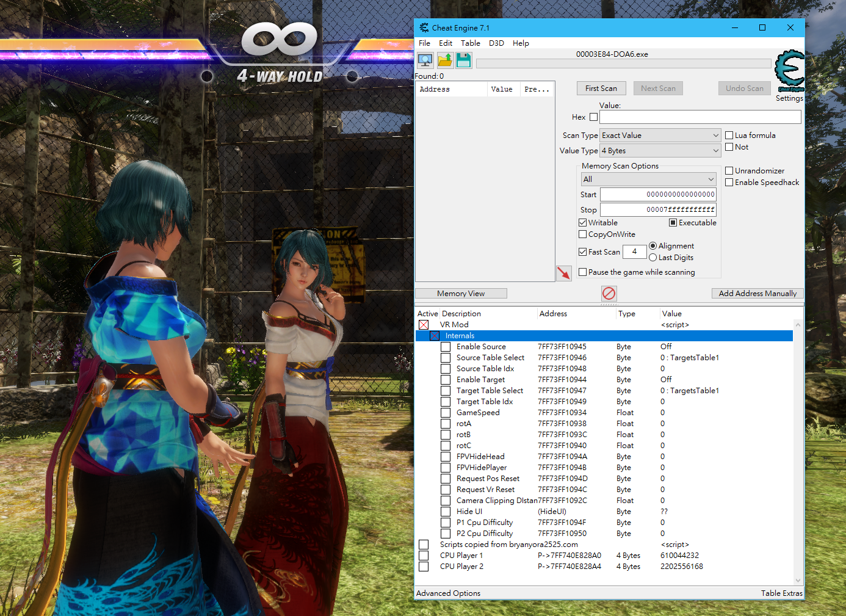Screen dimensions: 846x616
Task: Open the Table menu
Action: 470,43
